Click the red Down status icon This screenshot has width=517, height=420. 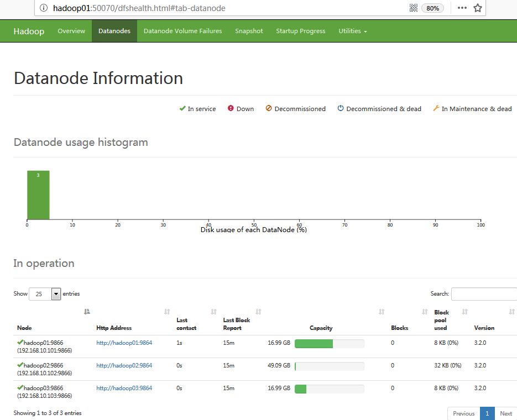(231, 108)
